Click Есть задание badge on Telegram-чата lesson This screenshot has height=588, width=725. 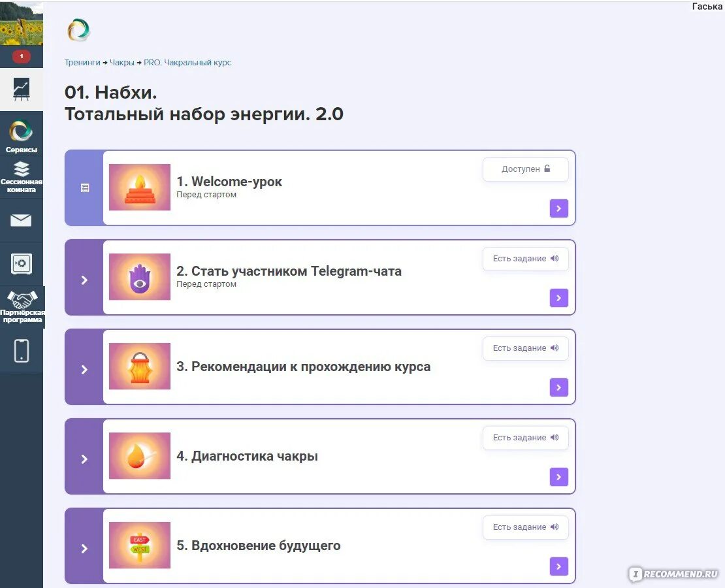point(526,259)
